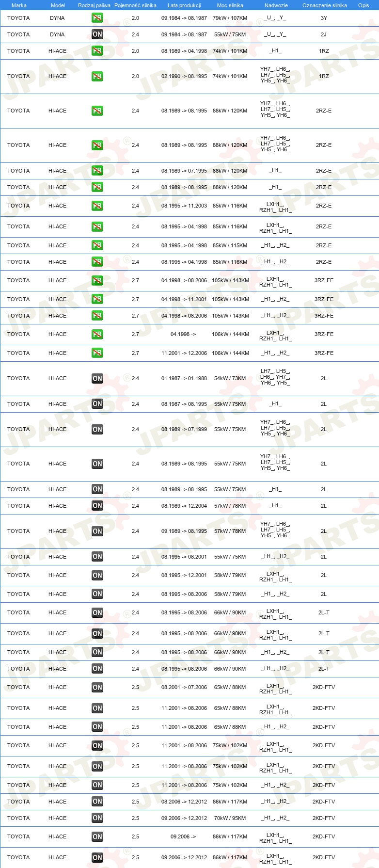The height and width of the screenshot is (868, 379).
Task: Click the diesel icon in the 08.2006 -> 12.2012 row
Action: [97, 802]
